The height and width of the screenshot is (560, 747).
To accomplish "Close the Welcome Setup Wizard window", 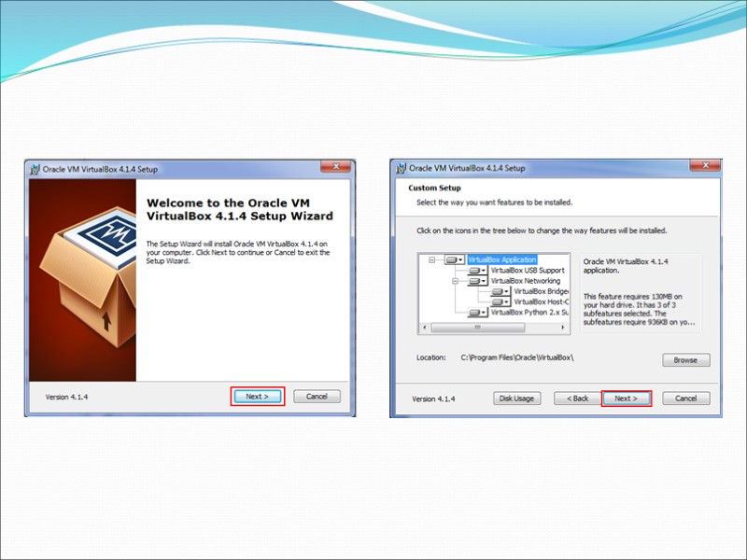I will point(336,166).
